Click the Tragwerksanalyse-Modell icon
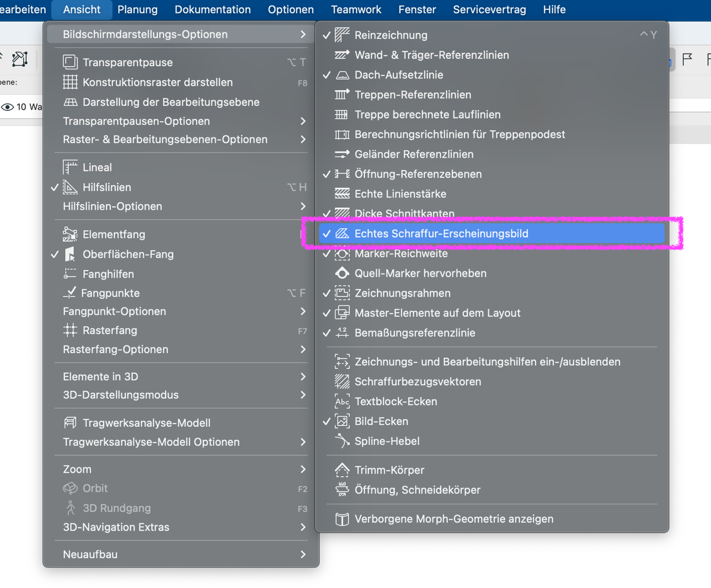 tap(70, 423)
